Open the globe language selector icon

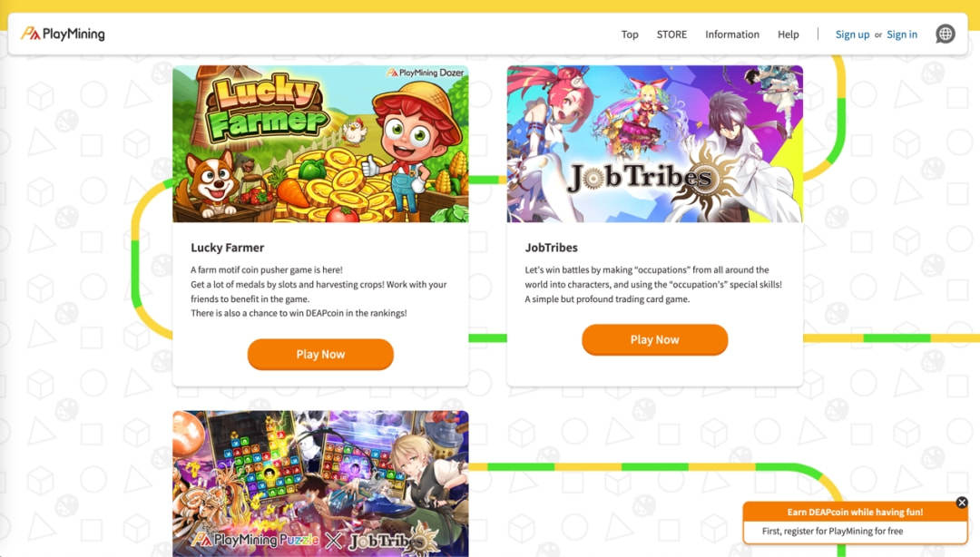point(945,34)
